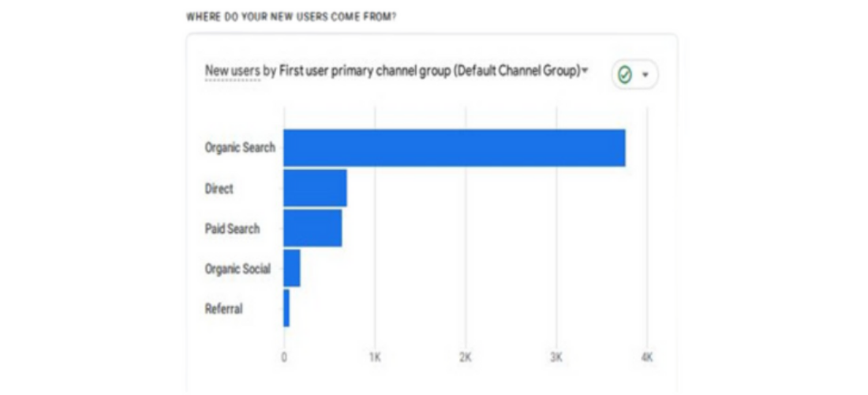Screen dimensions: 868x395
Task: Click the 3K axis tick label
Action: [556, 357]
